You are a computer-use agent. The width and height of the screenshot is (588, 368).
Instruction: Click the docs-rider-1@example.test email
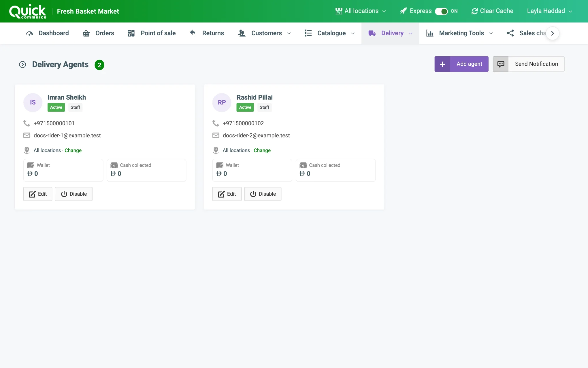click(67, 135)
